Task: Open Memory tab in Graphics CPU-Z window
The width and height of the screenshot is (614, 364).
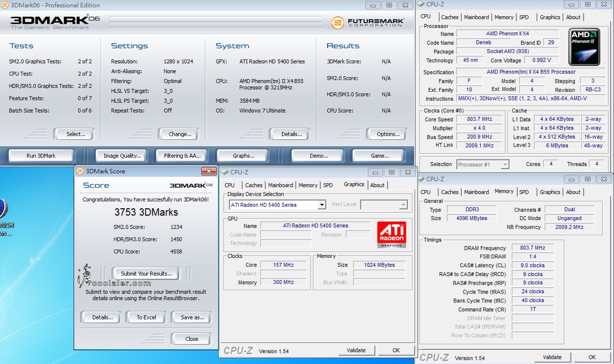Action: pyautogui.click(x=308, y=185)
